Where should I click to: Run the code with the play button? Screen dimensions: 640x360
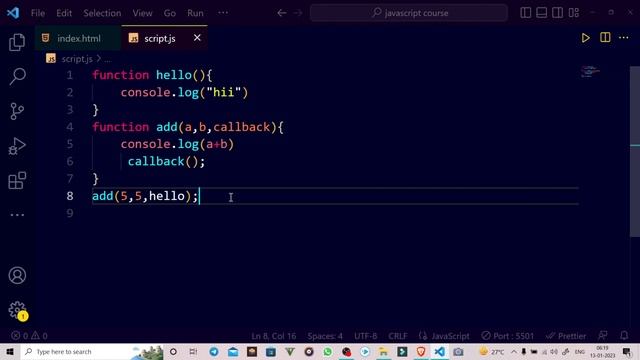tap(585, 38)
